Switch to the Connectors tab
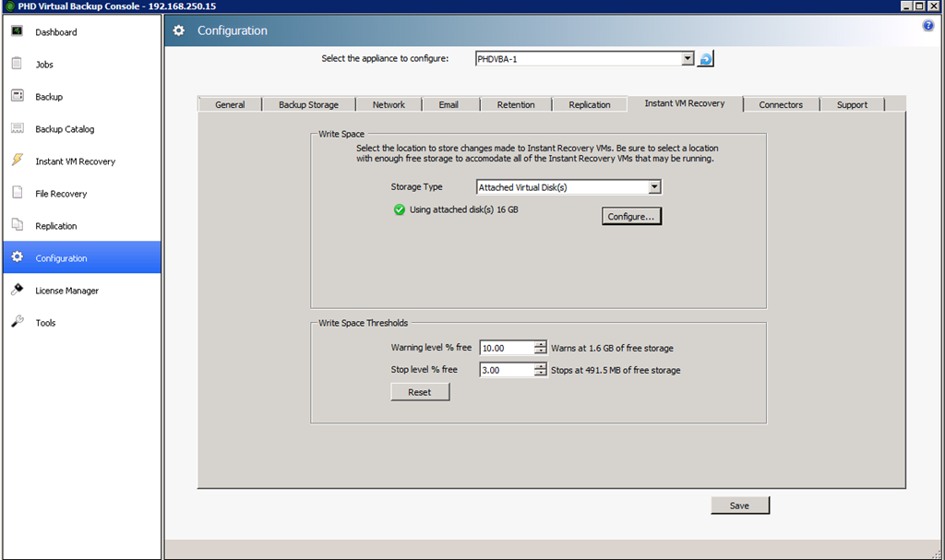This screenshot has height=560, width=945. click(781, 104)
